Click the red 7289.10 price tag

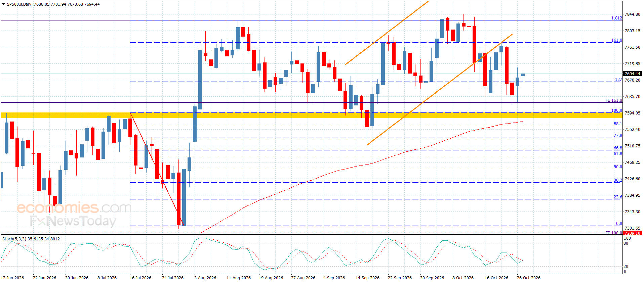632,233
